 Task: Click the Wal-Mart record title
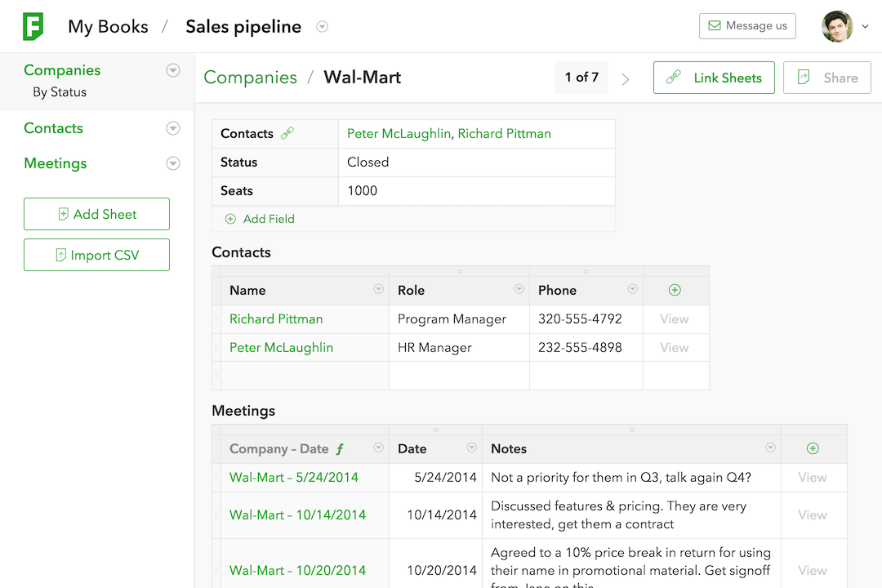pos(363,78)
